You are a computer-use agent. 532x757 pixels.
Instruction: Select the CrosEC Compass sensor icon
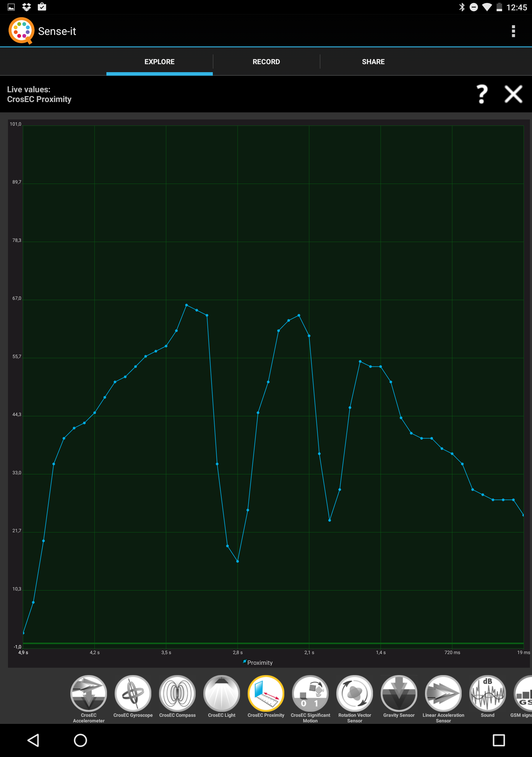tap(177, 693)
